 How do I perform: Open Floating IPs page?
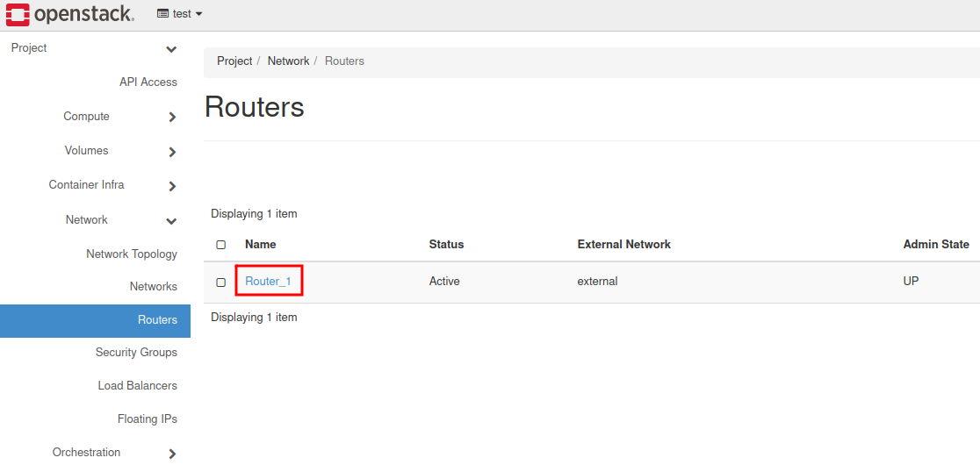tap(147, 419)
